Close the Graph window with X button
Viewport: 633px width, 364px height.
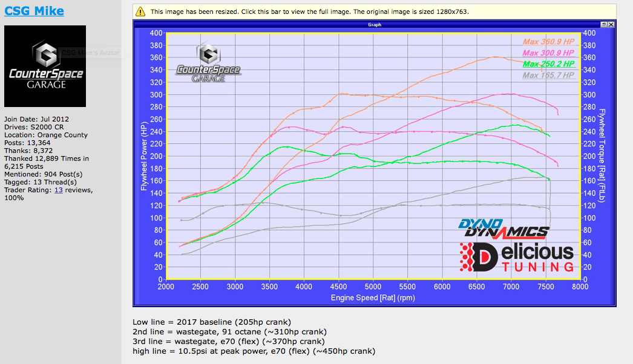coord(611,24)
